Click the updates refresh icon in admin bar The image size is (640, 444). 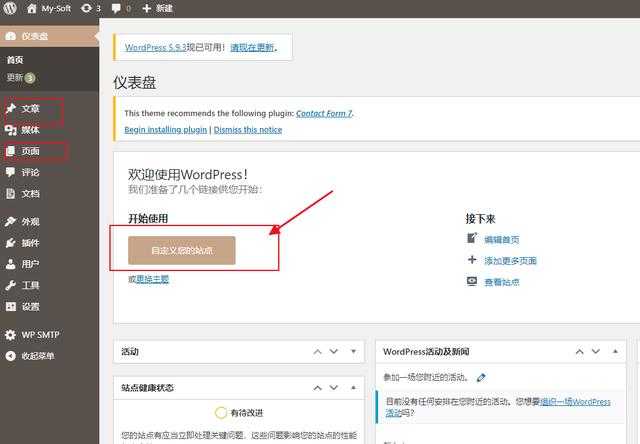tap(86, 8)
